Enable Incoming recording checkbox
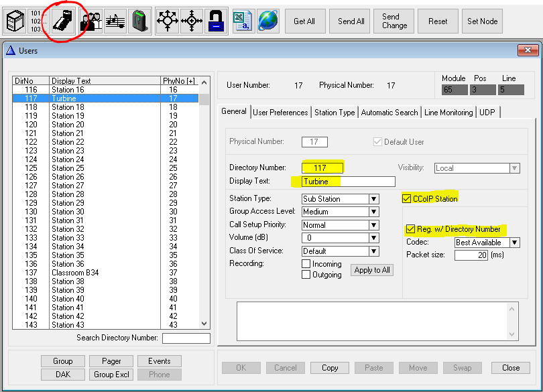This screenshot has width=543, height=392. coord(306,264)
